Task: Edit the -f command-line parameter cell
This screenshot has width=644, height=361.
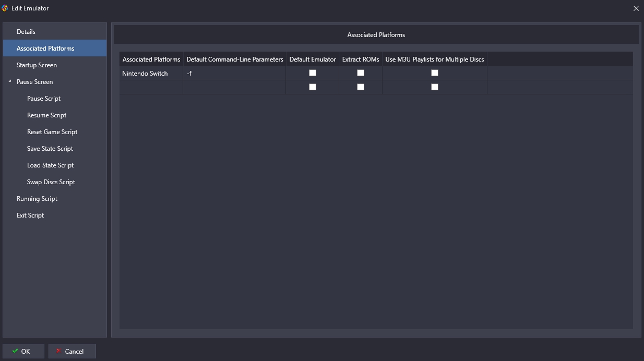Action: (234, 74)
